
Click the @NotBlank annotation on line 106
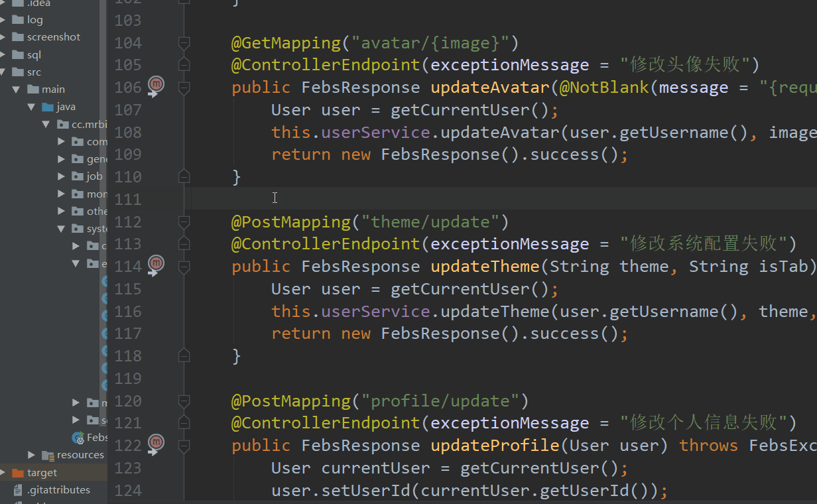pos(604,88)
